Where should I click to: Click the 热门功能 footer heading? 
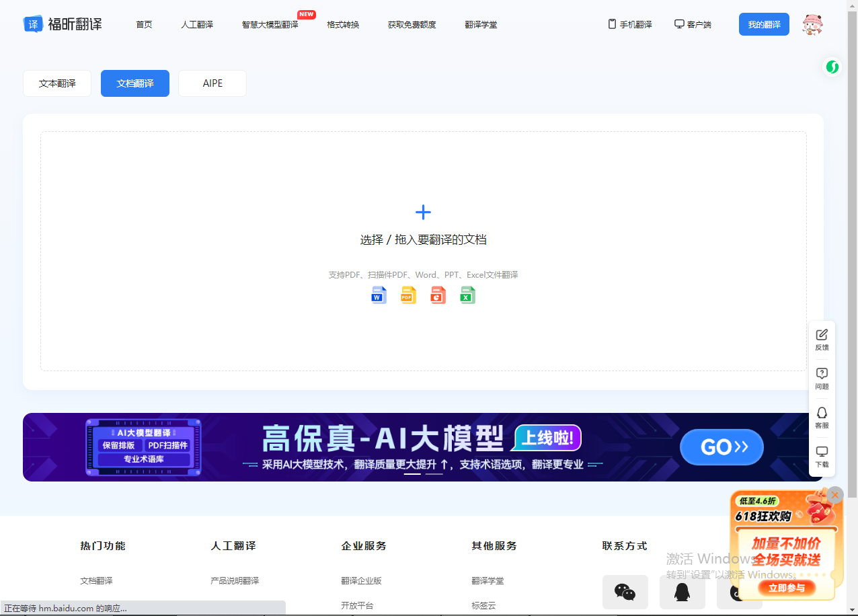[x=103, y=545]
